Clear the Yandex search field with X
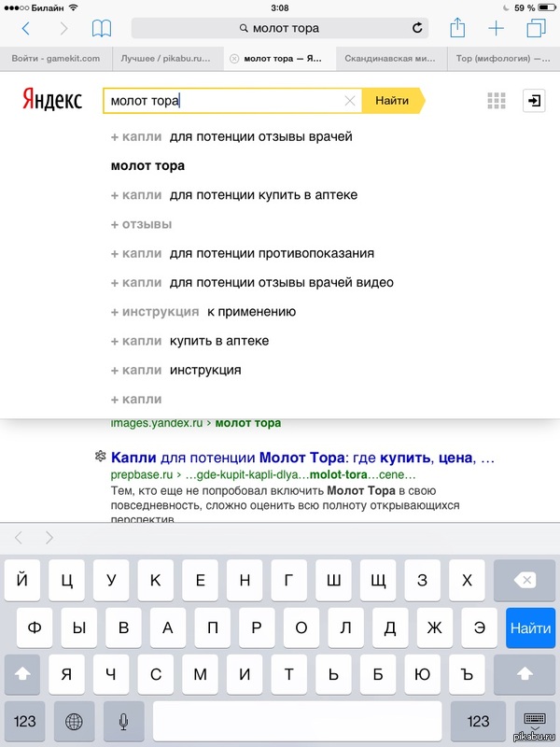560x747 pixels. point(350,100)
